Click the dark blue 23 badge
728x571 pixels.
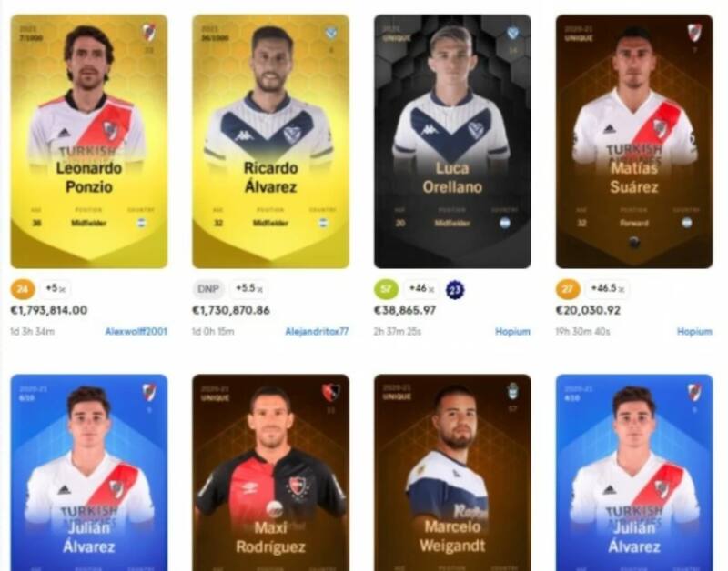click(455, 290)
